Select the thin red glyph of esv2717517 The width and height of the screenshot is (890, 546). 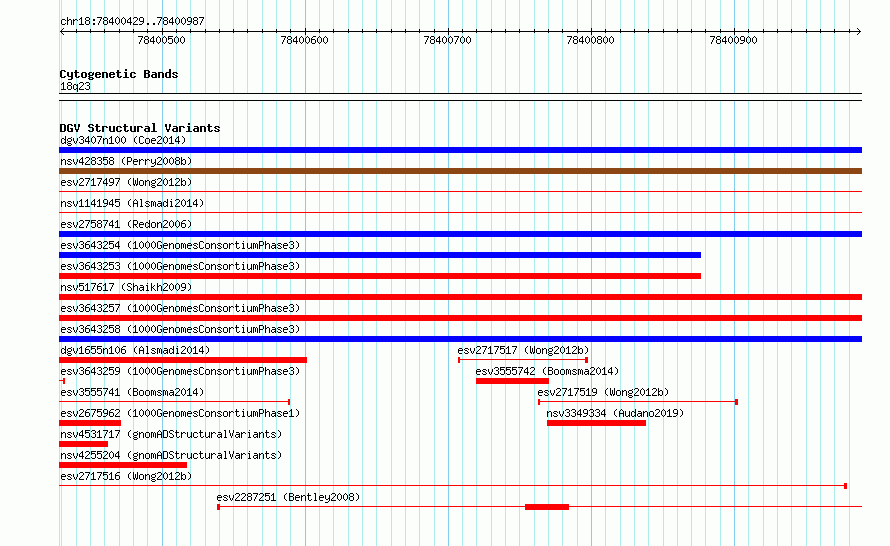coord(523,360)
